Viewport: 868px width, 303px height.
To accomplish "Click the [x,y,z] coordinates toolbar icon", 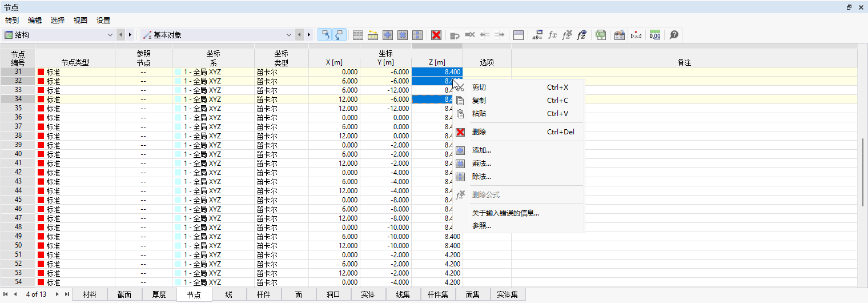I will pyautogui.click(x=636, y=35).
